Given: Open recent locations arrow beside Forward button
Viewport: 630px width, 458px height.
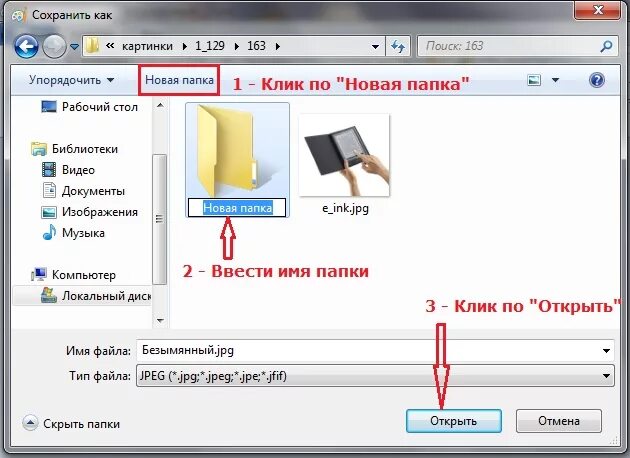Looking at the screenshot, I should [74, 47].
